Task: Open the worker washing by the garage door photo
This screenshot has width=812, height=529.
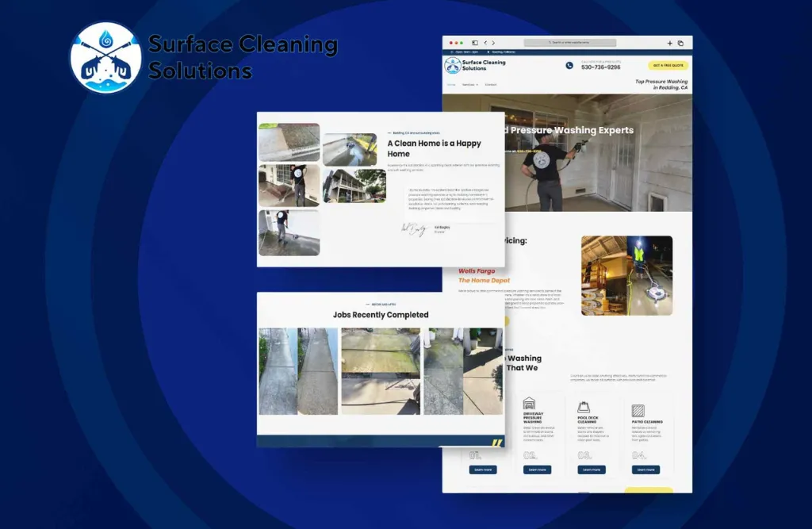Action: coord(289,232)
